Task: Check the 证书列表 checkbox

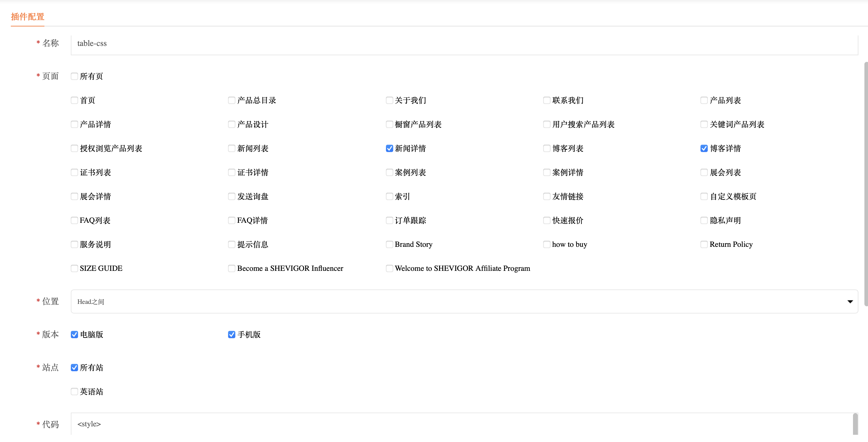Action: pos(74,172)
